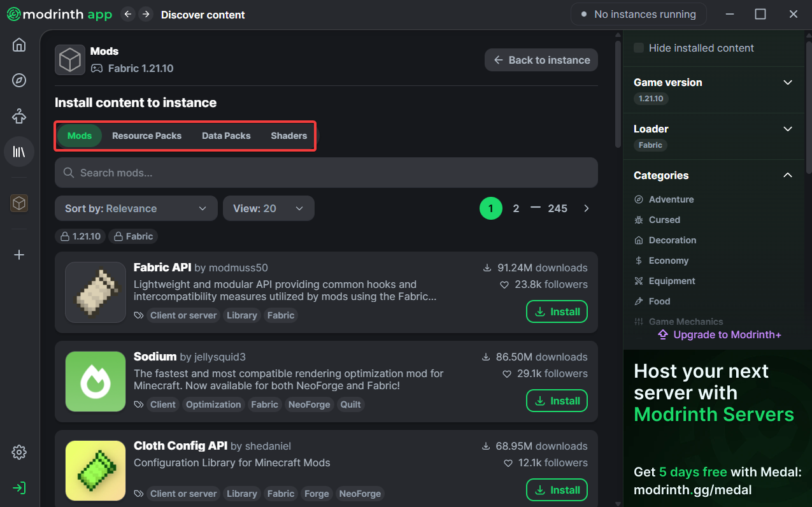812x507 pixels.
Task: Enable Hide installed content checkbox
Action: (639, 48)
